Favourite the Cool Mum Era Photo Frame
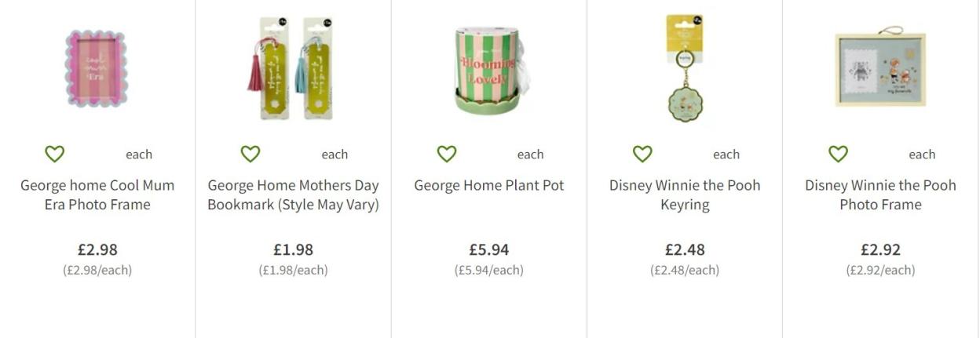The image size is (980, 338). (x=54, y=154)
